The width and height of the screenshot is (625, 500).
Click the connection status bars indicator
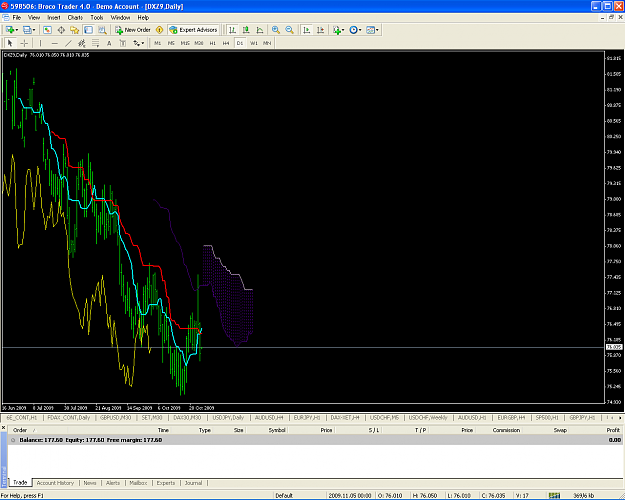(554, 495)
